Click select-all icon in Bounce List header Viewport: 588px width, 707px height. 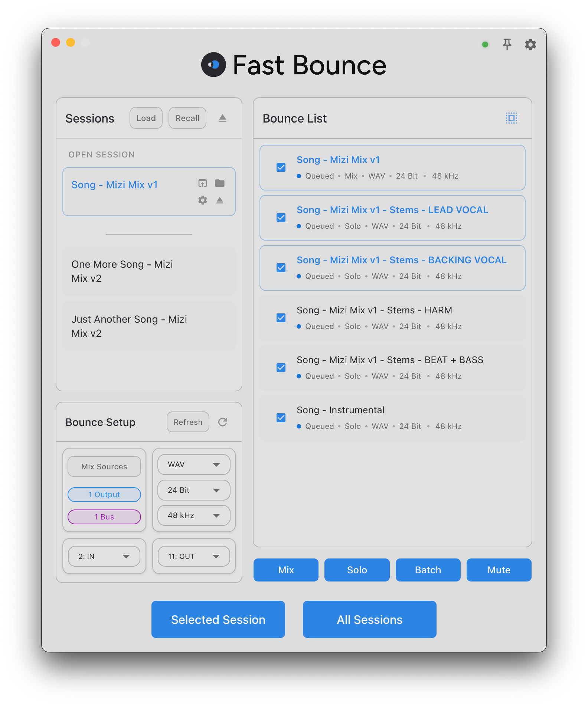coord(512,118)
